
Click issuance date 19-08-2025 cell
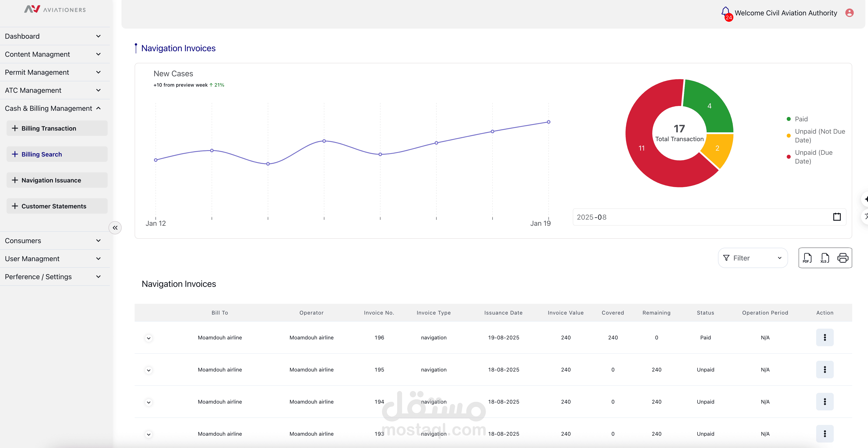(x=503, y=337)
